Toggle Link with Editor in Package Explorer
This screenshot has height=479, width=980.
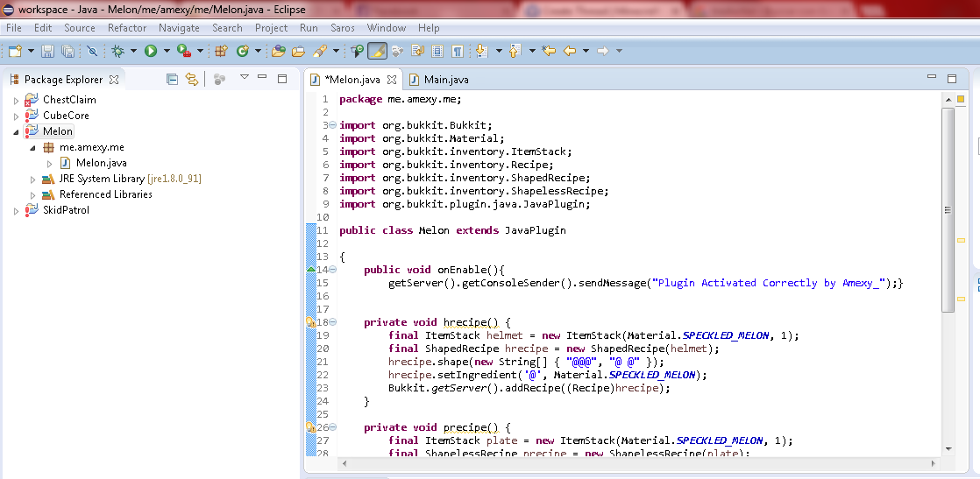point(191,79)
